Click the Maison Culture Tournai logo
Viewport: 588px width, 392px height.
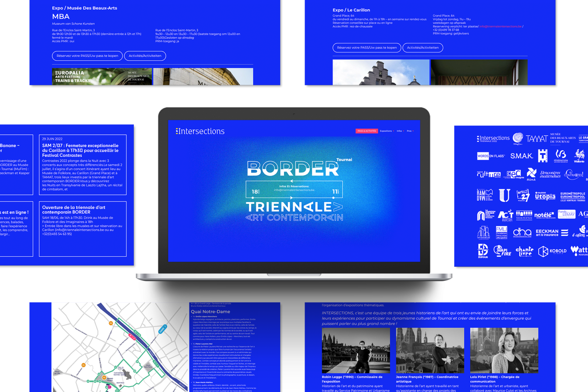489,175
